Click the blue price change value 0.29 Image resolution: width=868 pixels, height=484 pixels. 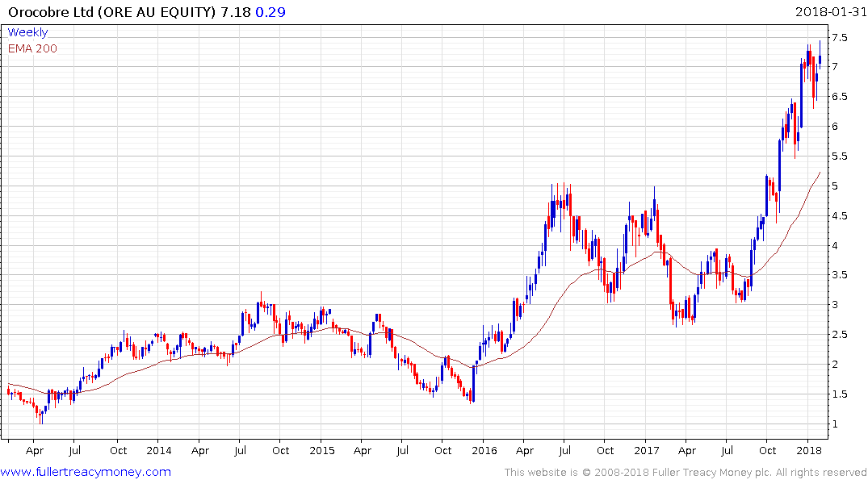[270, 12]
